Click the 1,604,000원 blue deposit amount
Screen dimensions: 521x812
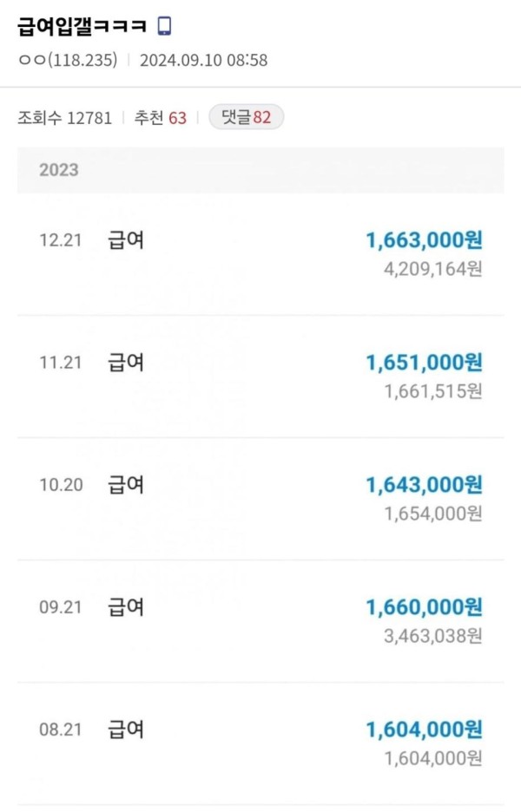[x=424, y=729]
